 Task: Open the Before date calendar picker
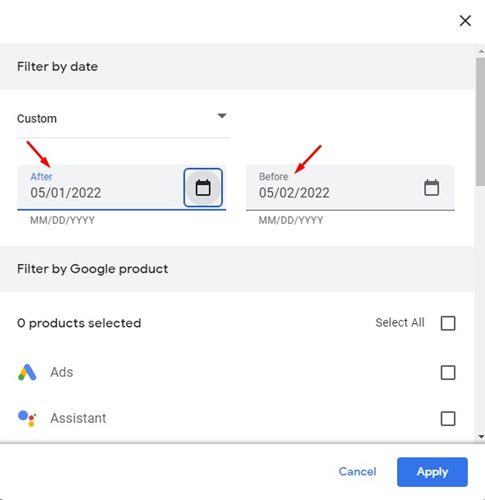[x=431, y=188]
